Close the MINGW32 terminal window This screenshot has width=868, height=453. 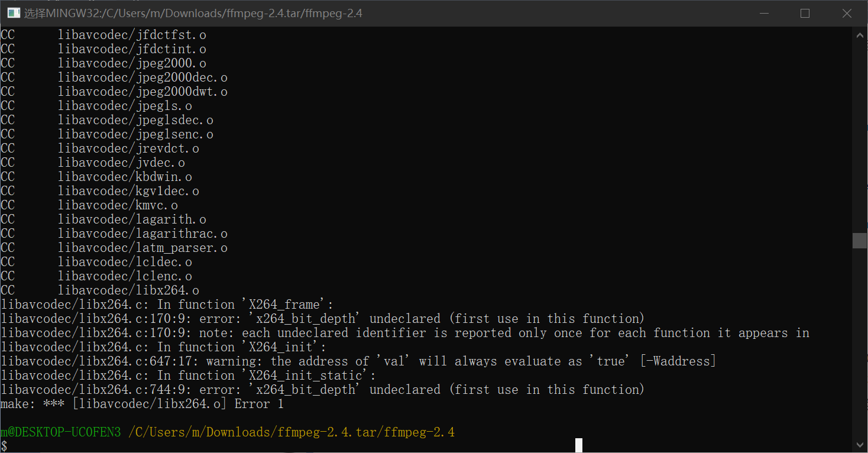coord(847,13)
